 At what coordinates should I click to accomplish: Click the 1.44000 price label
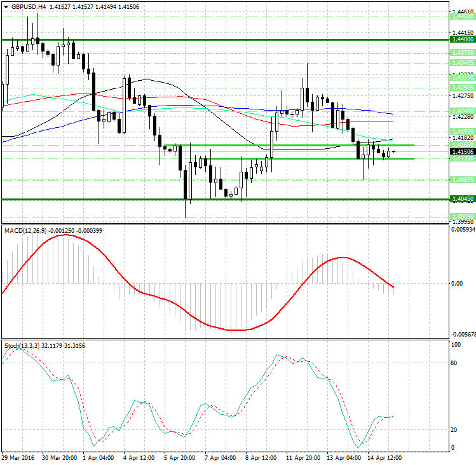click(461, 39)
